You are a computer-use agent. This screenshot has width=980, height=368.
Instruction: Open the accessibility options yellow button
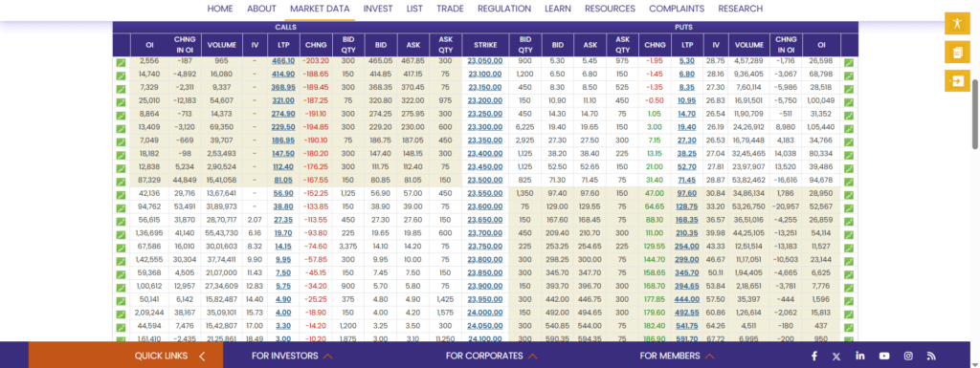pyautogui.click(x=957, y=24)
